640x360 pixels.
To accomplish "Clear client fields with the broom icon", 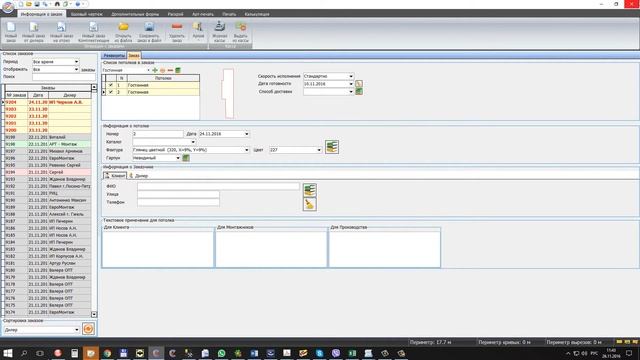I will 310,204.
